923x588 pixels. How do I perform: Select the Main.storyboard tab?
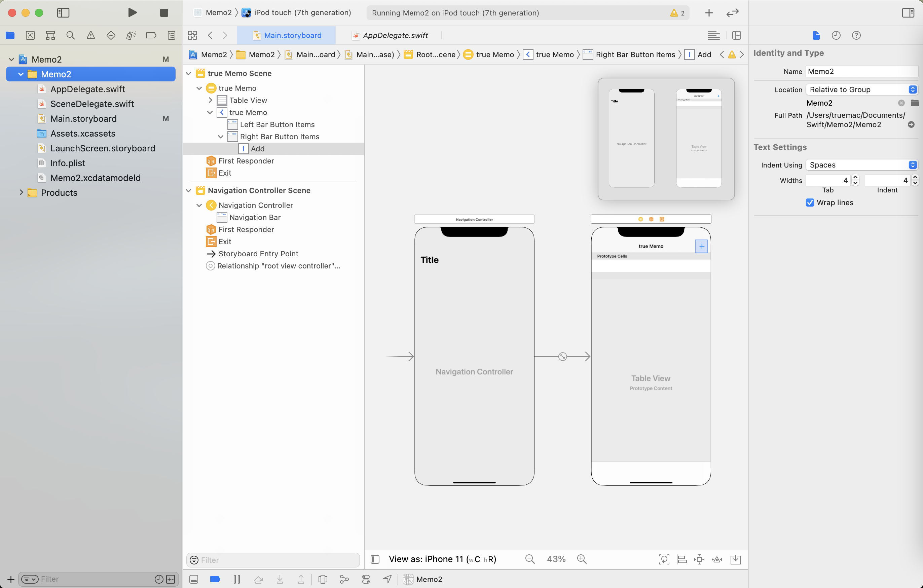coord(292,35)
